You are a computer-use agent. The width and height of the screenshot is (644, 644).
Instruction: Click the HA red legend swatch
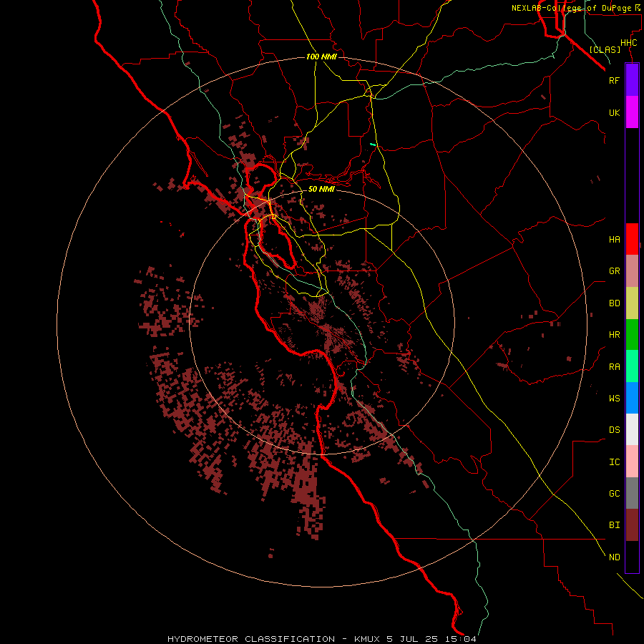[x=632, y=239]
